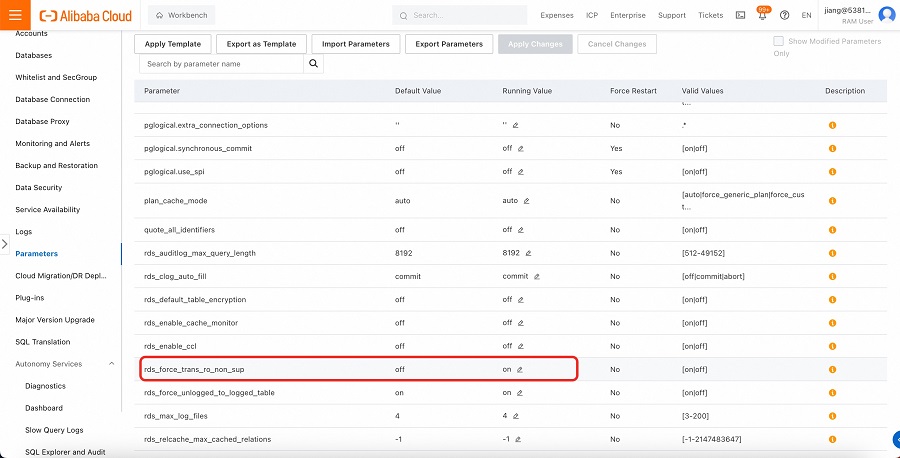Focus the Search by parameter name field

pos(220,64)
